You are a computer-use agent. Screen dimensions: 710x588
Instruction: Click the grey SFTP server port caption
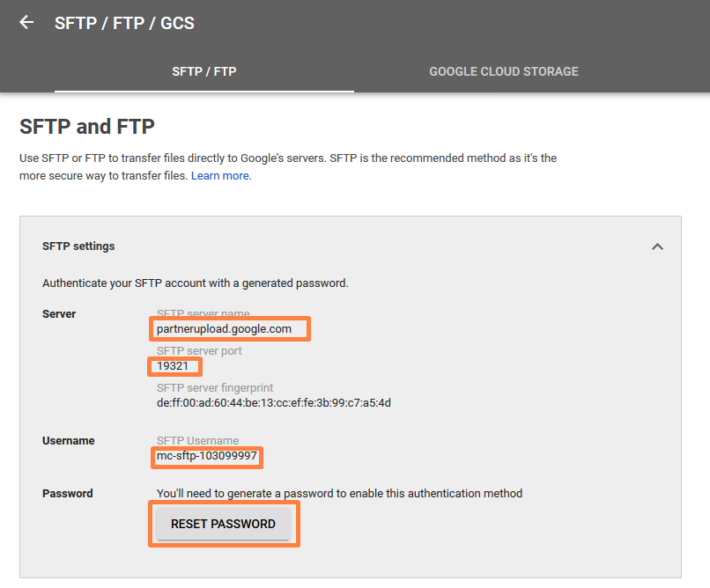(x=199, y=351)
